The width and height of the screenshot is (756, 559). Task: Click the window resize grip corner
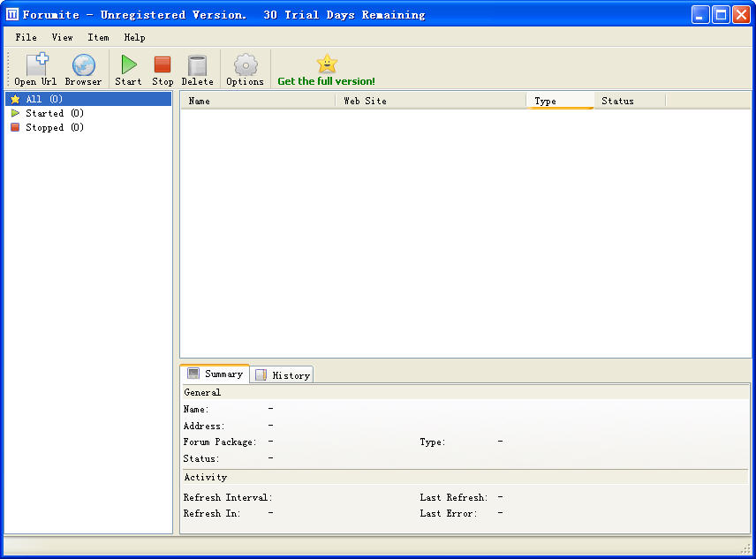[x=745, y=548]
